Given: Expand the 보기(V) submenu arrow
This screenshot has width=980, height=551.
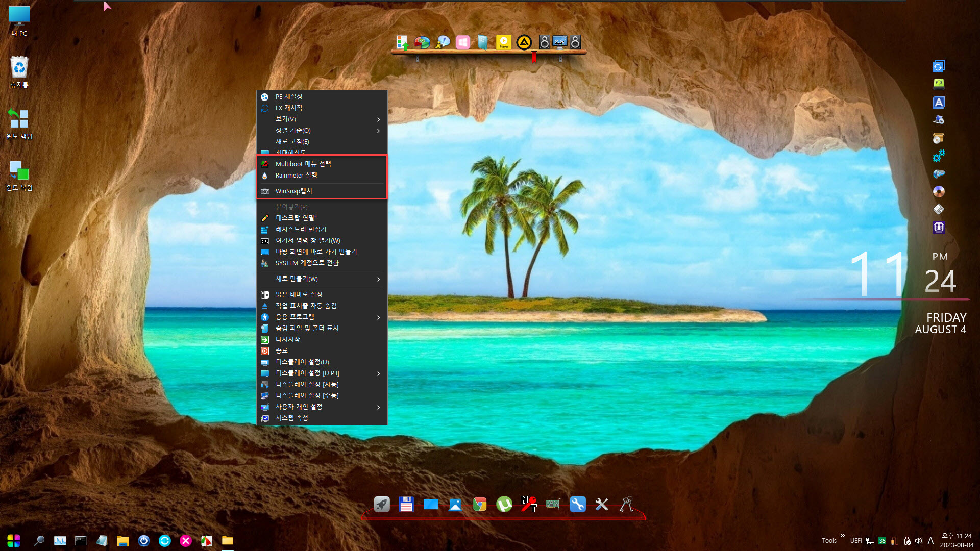Looking at the screenshot, I should point(378,119).
